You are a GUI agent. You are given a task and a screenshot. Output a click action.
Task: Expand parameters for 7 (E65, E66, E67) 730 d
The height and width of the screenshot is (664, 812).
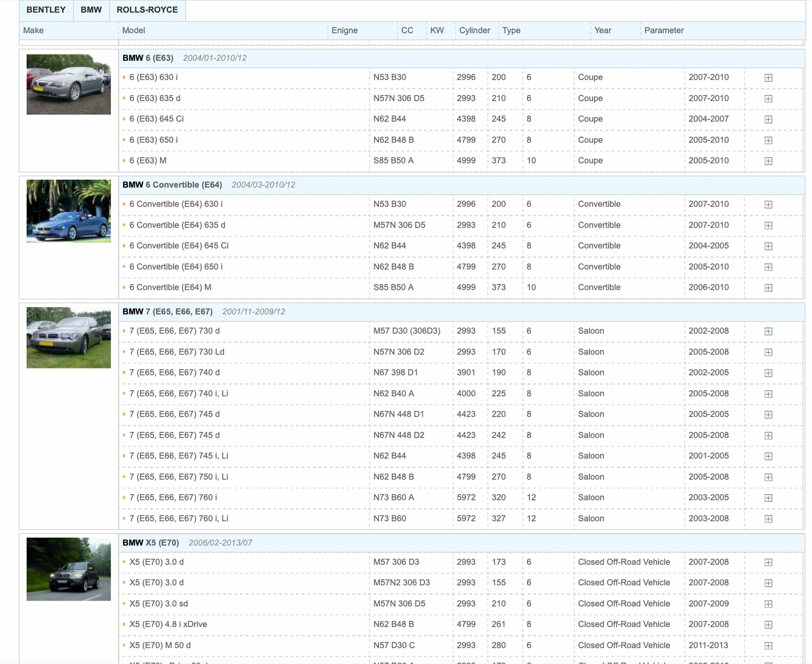(x=768, y=331)
